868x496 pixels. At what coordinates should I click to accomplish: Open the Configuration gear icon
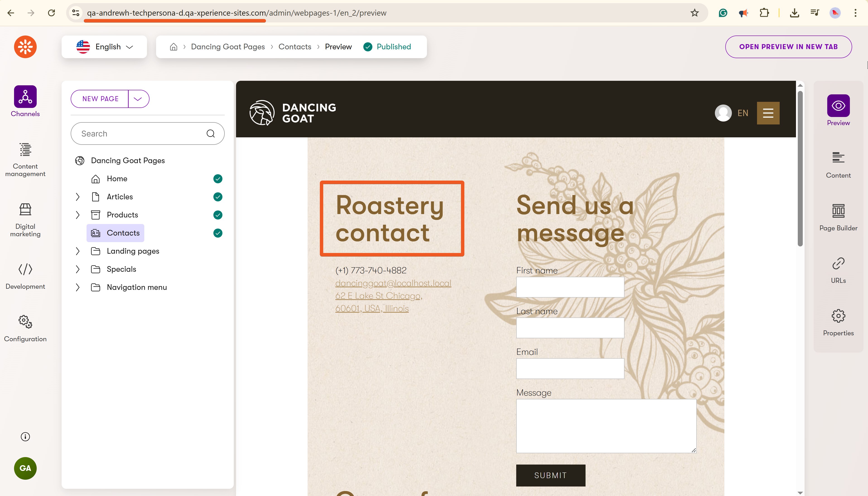(x=25, y=322)
